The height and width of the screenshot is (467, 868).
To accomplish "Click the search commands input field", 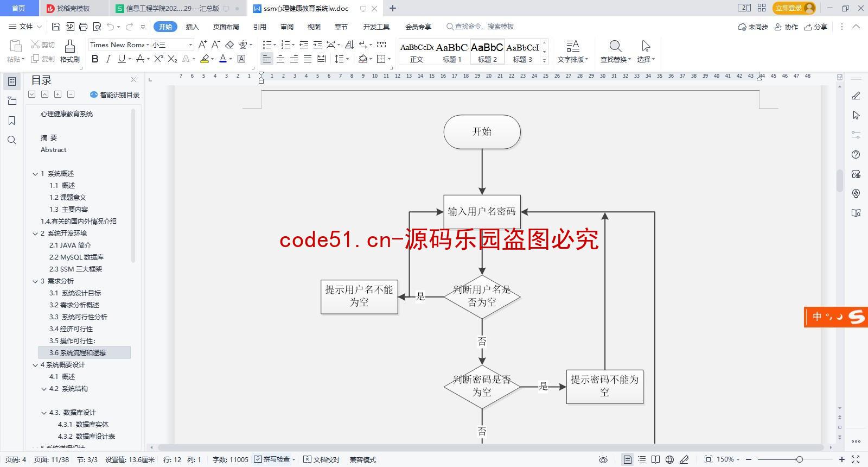I will 485,27.
